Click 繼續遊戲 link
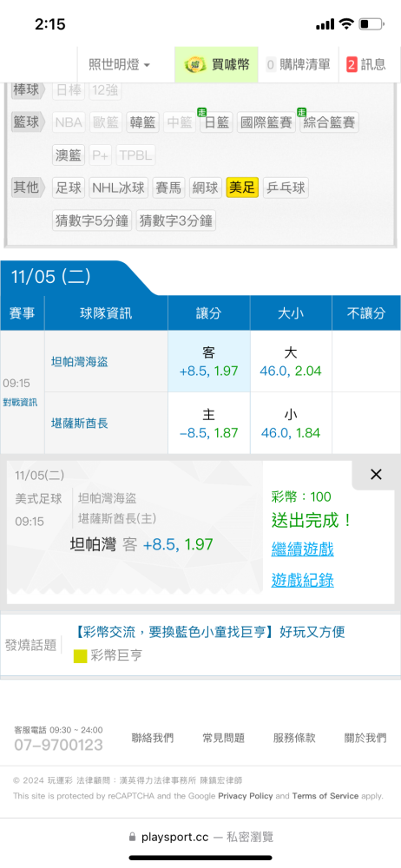Screen dimensions: 401x868 (x=302, y=549)
